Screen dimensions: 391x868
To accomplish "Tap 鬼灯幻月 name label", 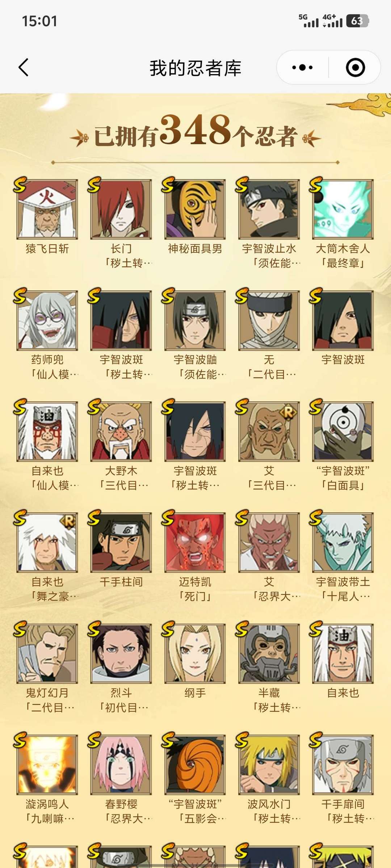I will [47, 693].
